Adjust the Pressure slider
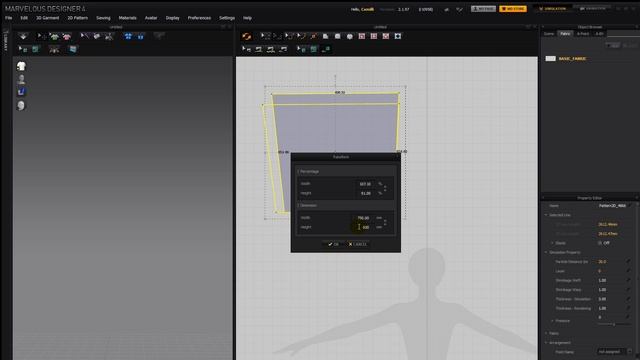 [x=614, y=324]
